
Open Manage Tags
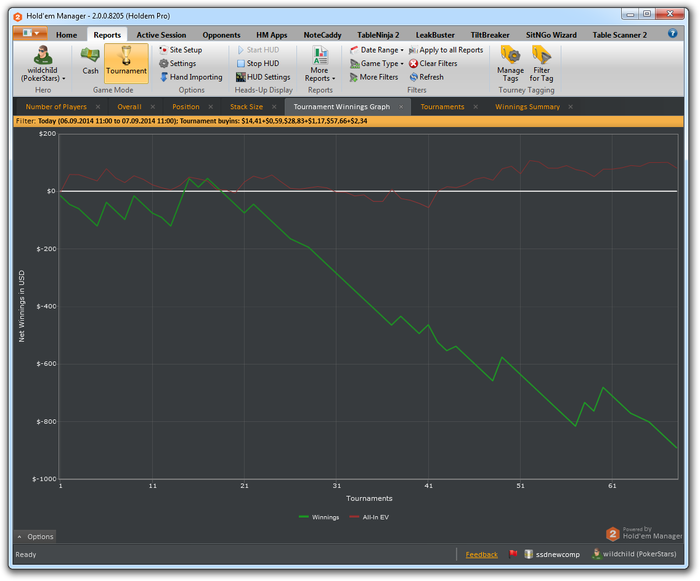[x=511, y=64]
